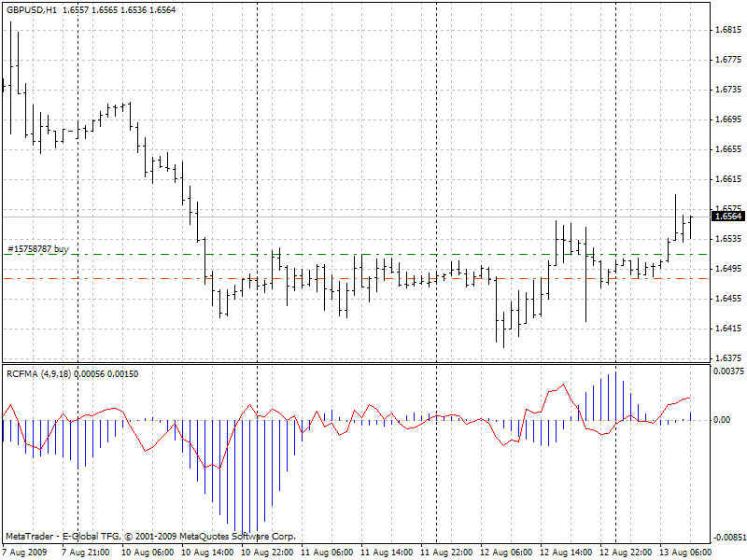
Task: Click the 0.00375 indicator scale value
Action: 728,371
